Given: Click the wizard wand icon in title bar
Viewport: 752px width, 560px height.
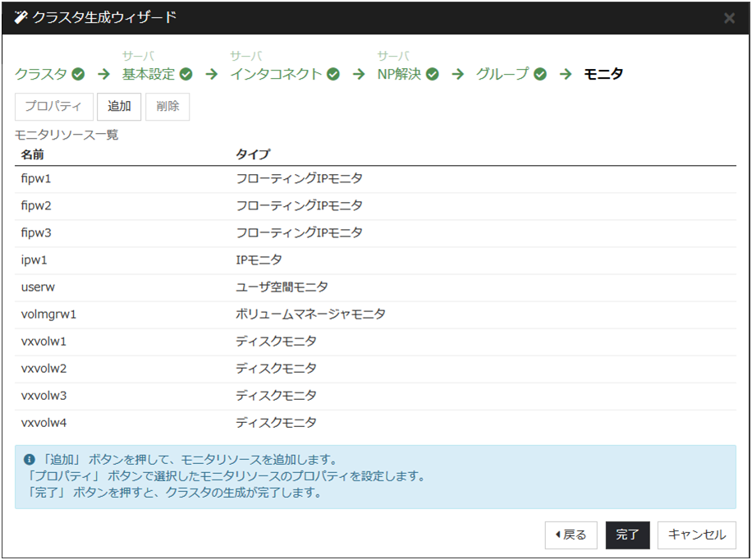Looking at the screenshot, I should [x=21, y=17].
